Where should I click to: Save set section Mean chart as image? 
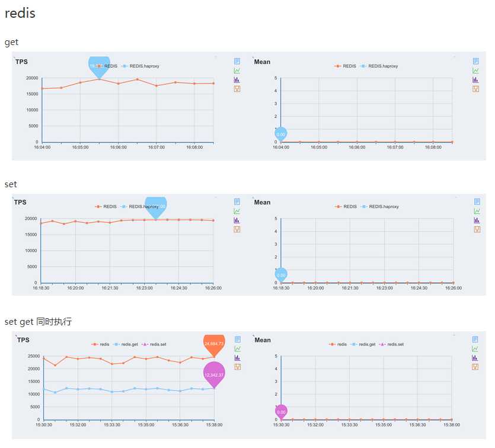477,229
